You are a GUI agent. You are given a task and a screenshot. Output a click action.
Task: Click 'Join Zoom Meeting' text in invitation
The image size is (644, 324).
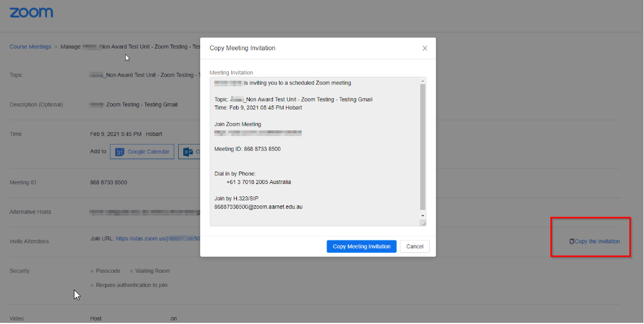pyautogui.click(x=237, y=124)
